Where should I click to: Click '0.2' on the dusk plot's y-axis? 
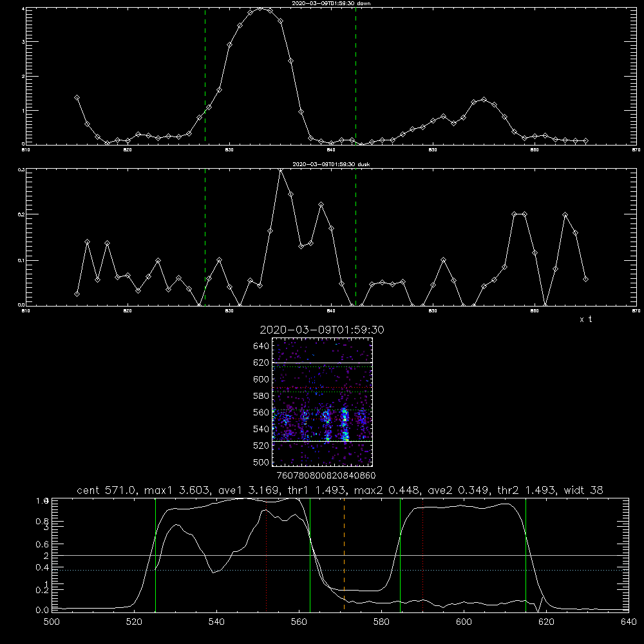tap(21, 214)
